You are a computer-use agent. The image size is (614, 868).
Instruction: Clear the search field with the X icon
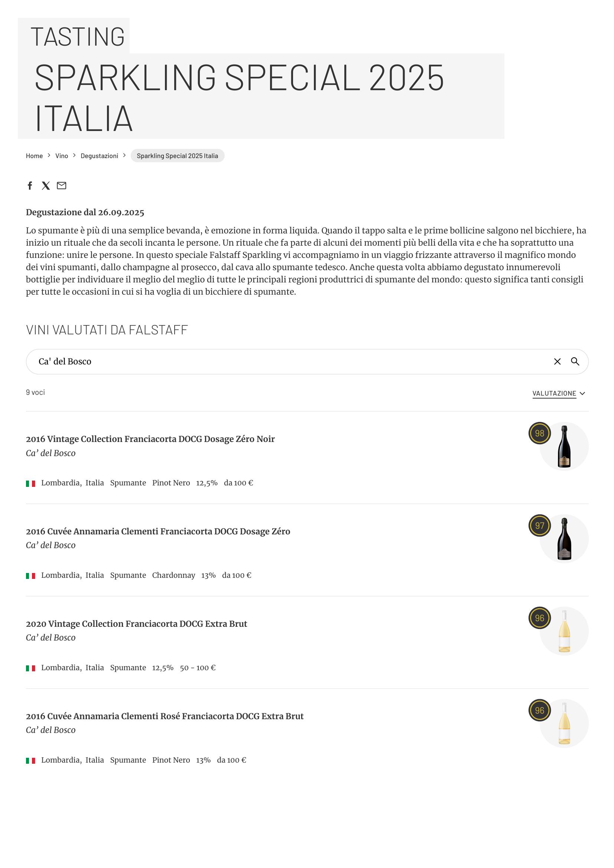click(x=557, y=361)
